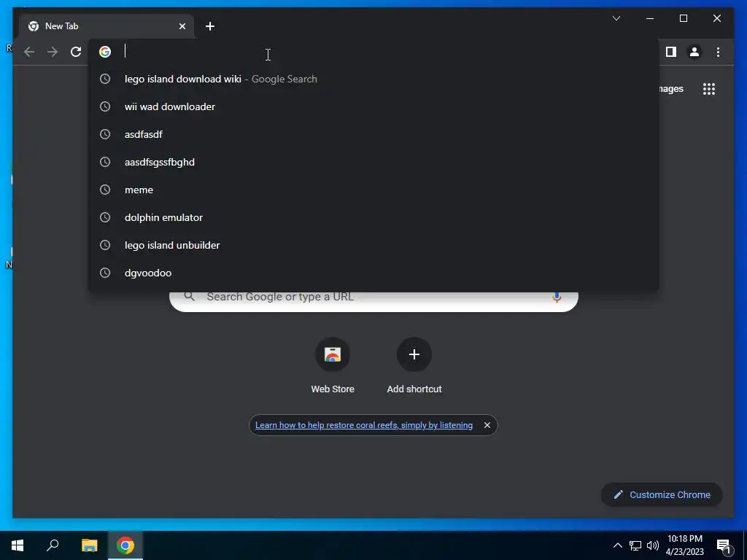Open File Explorer from the taskbar
The height and width of the screenshot is (560, 747).
pos(89,545)
